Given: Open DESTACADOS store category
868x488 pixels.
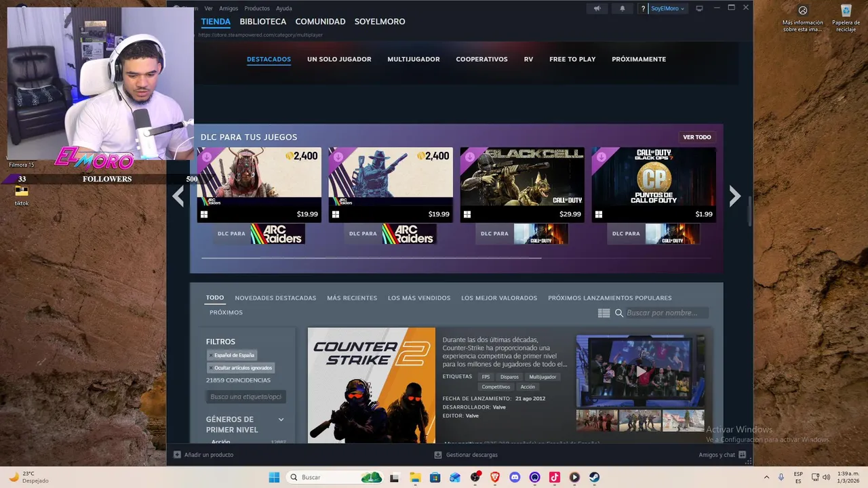Looking at the screenshot, I should tap(269, 59).
